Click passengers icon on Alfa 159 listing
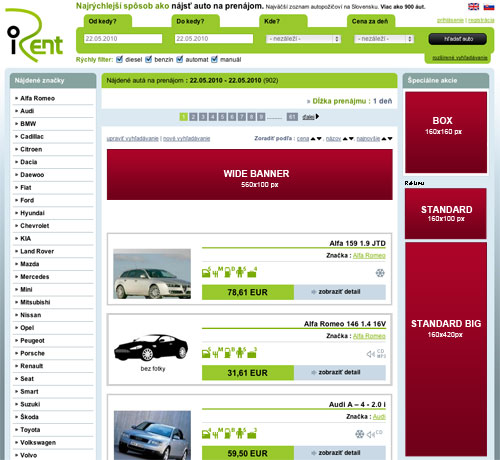 pyautogui.click(x=240, y=272)
